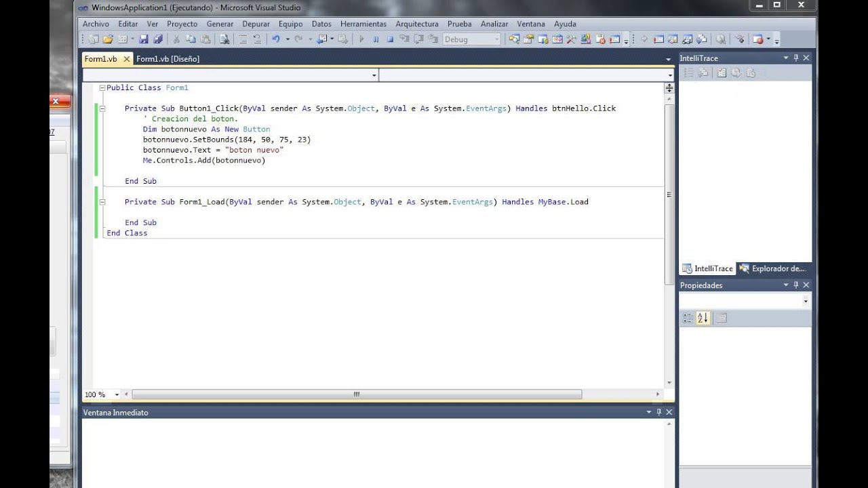Viewport: 868px width, 488px height.
Task: Click IntelliTrace open settings checklist icon
Action: [722, 73]
